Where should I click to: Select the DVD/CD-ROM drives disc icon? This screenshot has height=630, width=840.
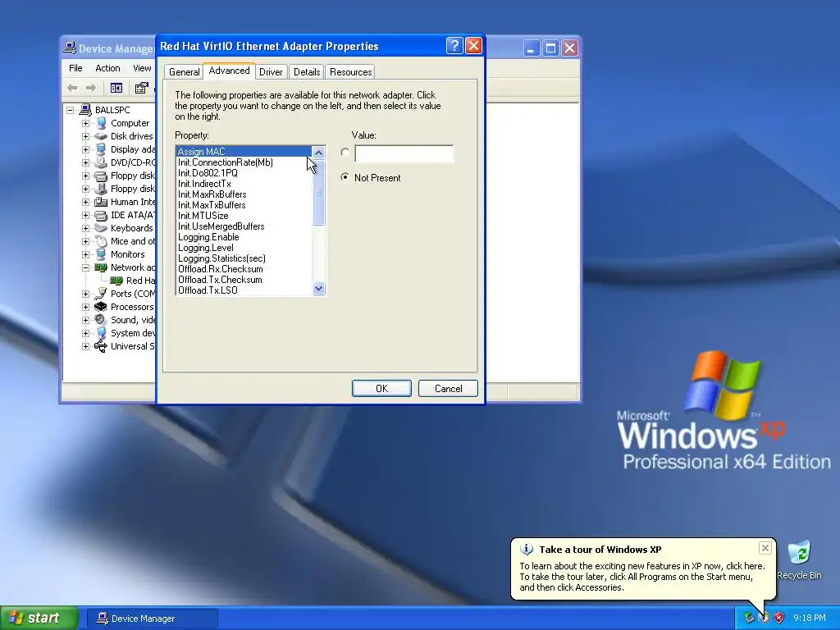[101, 162]
